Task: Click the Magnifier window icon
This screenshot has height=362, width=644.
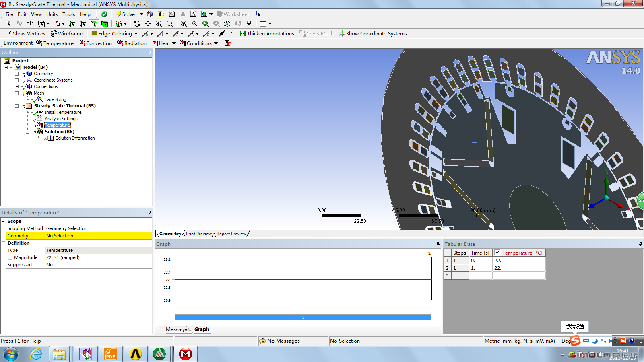Action: coord(195,24)
